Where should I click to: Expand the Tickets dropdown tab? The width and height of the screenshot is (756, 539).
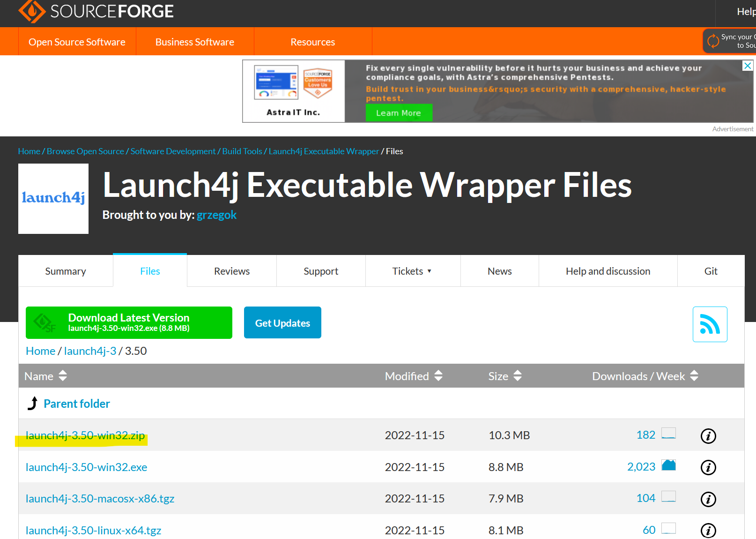coord(413,271)
